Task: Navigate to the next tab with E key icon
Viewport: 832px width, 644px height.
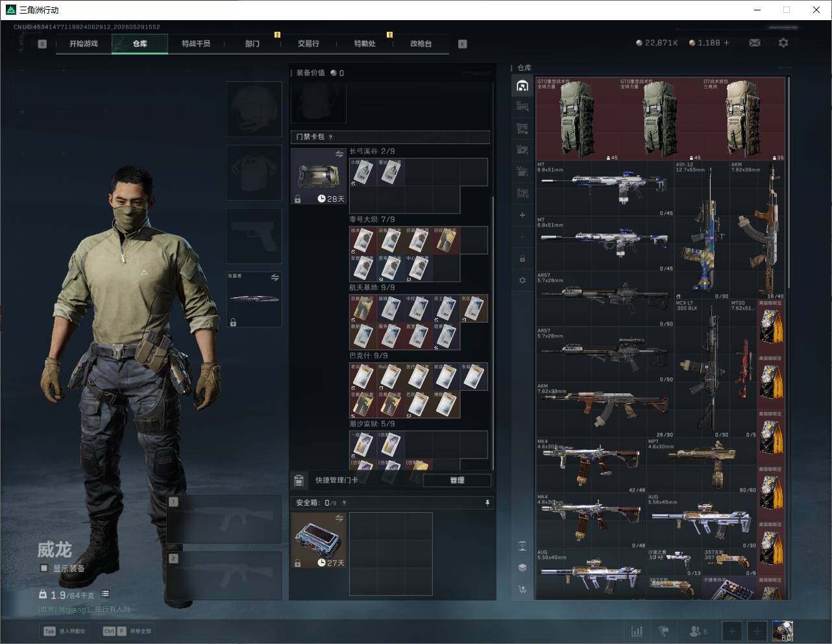Action: coord(463,44)
